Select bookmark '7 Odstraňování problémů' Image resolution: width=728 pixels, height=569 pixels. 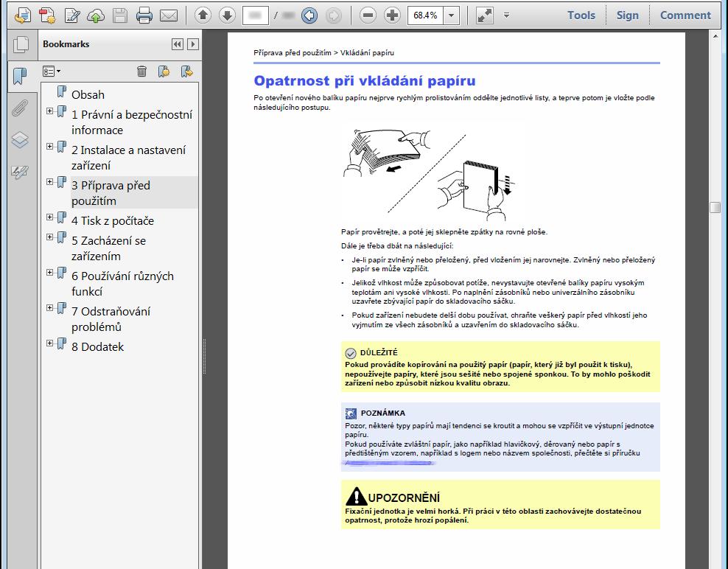coord(111,318)
